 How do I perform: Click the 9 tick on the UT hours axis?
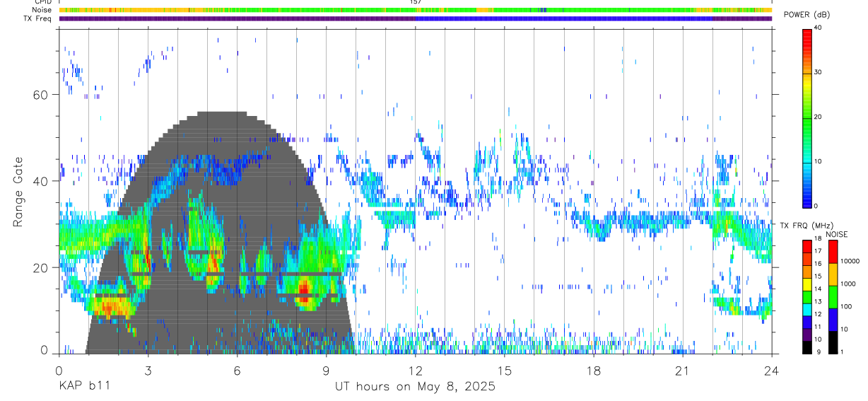(326, 370)
